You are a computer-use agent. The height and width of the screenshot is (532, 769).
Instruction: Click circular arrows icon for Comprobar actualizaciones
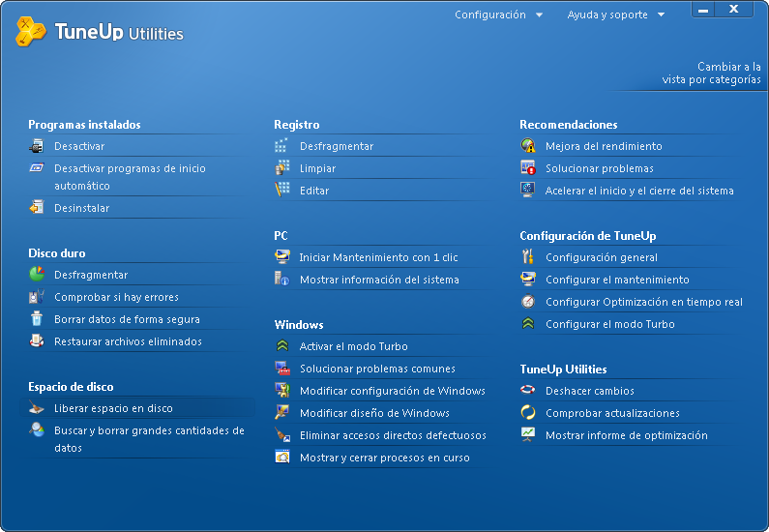tap(528, 412)
